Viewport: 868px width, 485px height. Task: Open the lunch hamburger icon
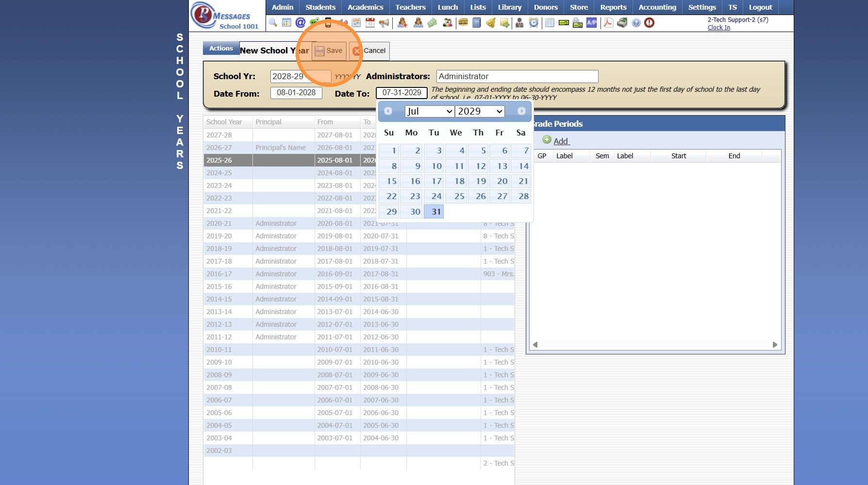[x=463, y=23]
